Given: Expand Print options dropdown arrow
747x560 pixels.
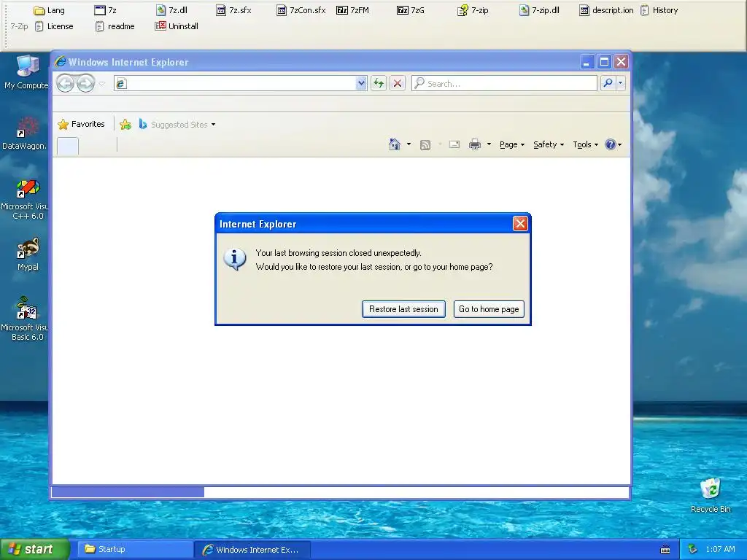Looking at the screenshot, I should (x=489, y=144).
